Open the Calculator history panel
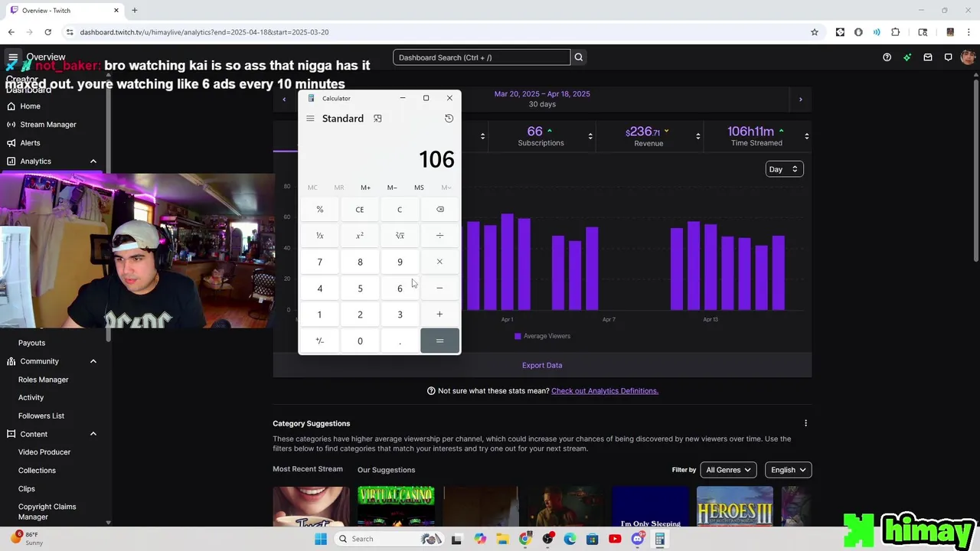This screenshot has height=551, width=980. pyautogui.click(x=449, y=119)
